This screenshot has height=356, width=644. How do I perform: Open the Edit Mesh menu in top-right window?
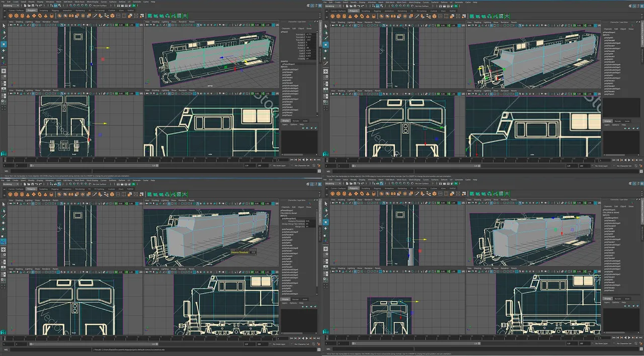(390, 2)
